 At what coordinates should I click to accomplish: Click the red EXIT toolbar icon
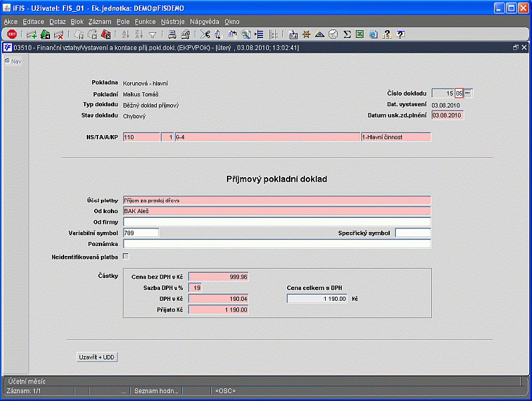pos(12,34)
